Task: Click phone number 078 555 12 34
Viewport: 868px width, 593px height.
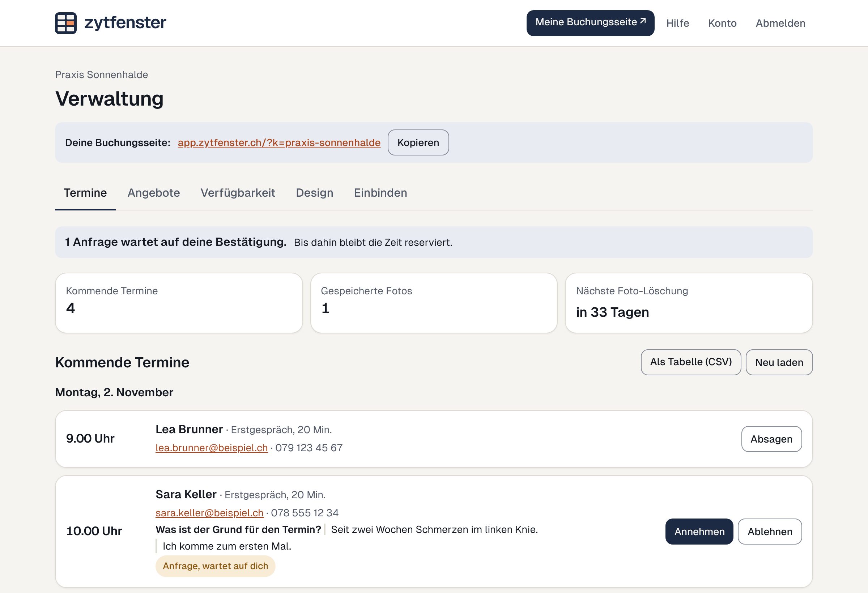Action: coord(305,513)
